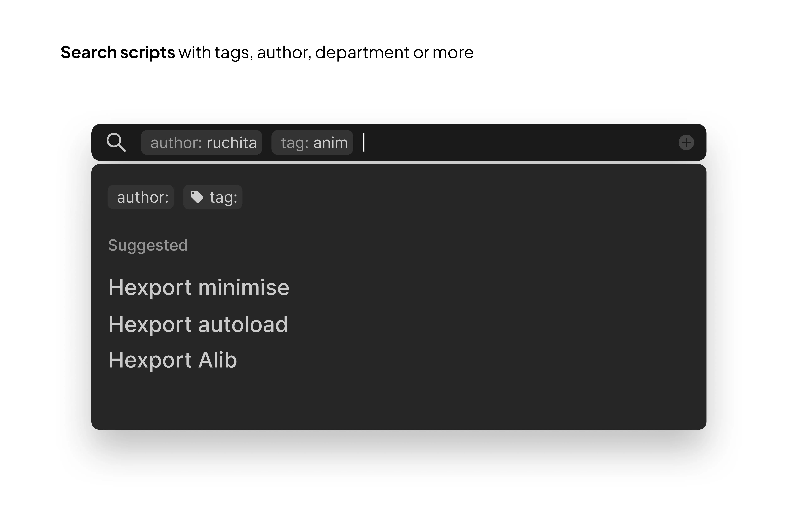The image size is (798, 532).
Task: Select the 'tag: anim' filter chip
Action: click(312, 142)
